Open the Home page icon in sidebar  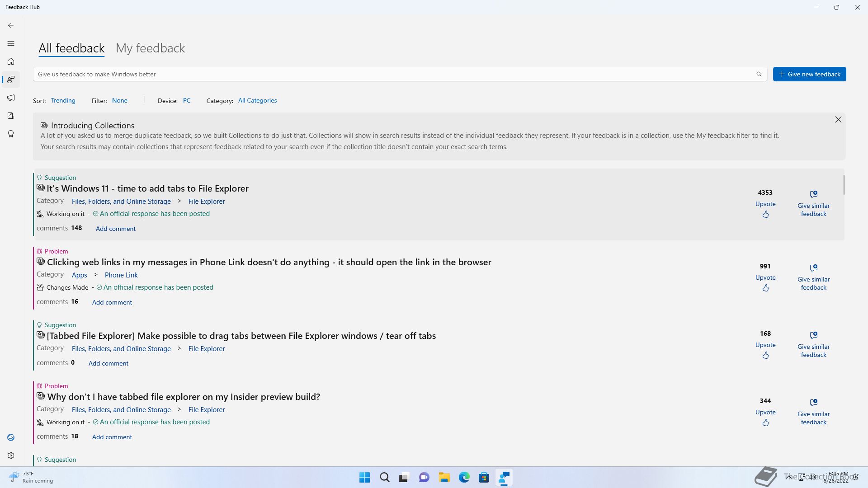(x=11, y=61)
